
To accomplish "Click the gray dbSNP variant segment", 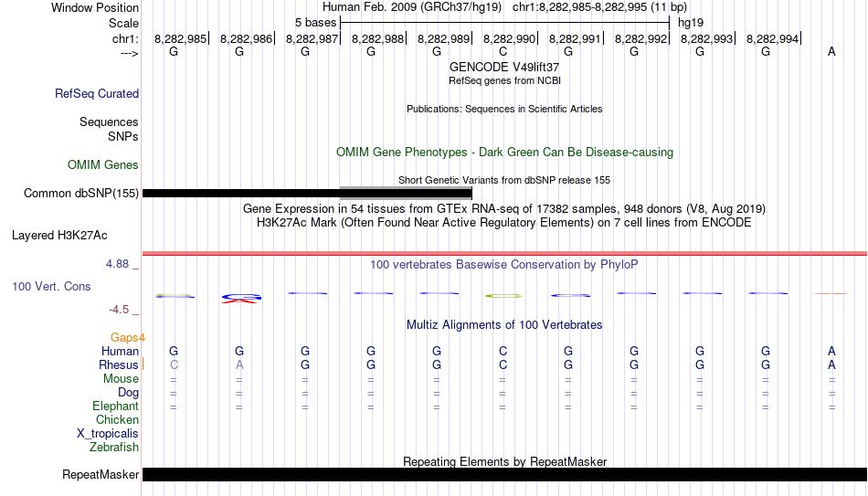I will (x=406, y=194).
